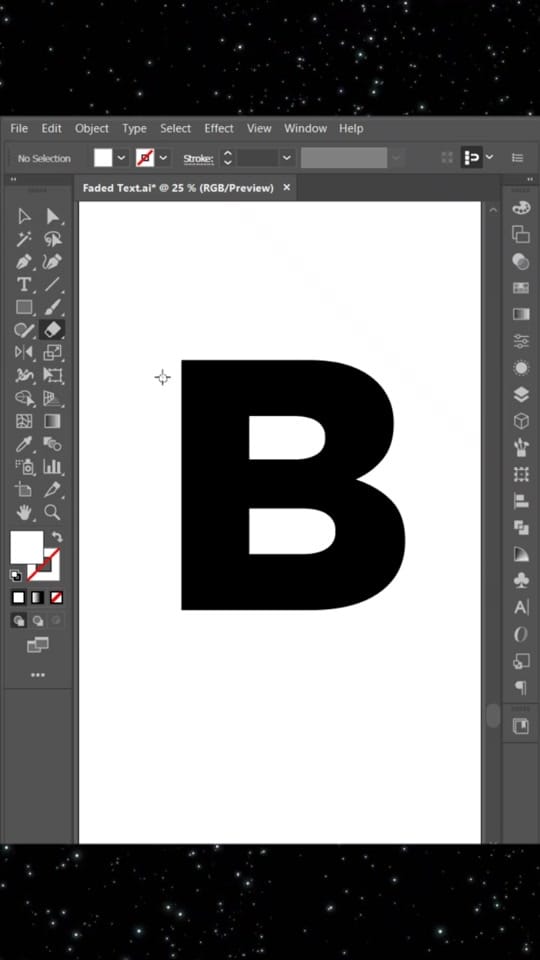Set paint mode to None
The height and width of the screenshot is (960, 540).
pos(56,598)
